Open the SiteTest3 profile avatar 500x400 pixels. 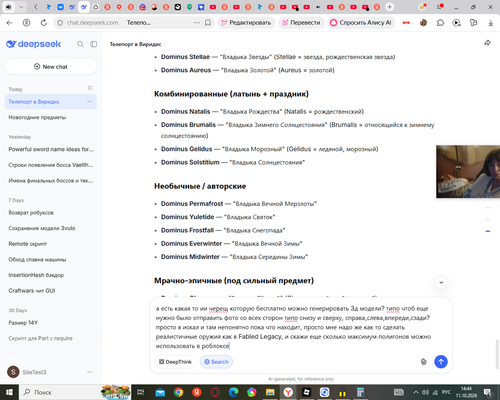tap(13, 372)
